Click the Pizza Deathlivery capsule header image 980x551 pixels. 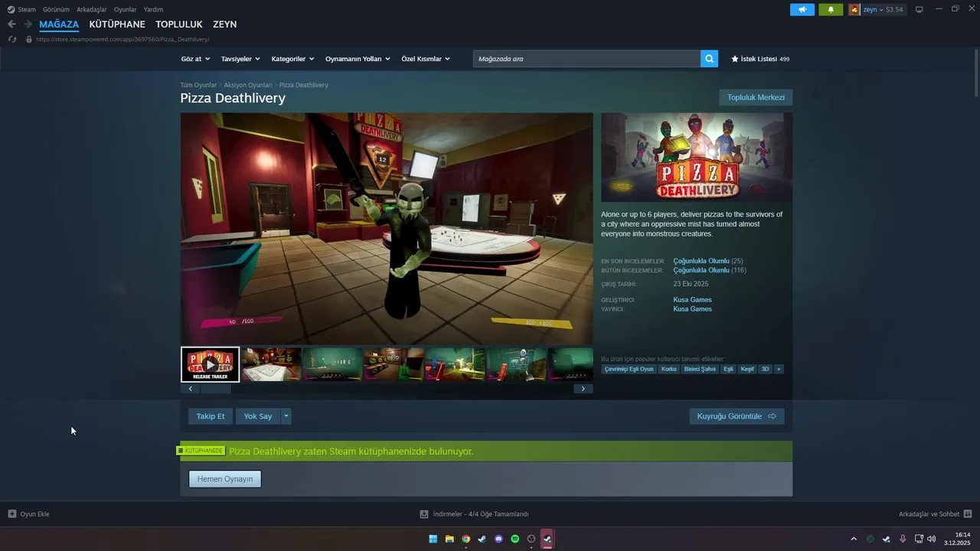tap(697, 157)
